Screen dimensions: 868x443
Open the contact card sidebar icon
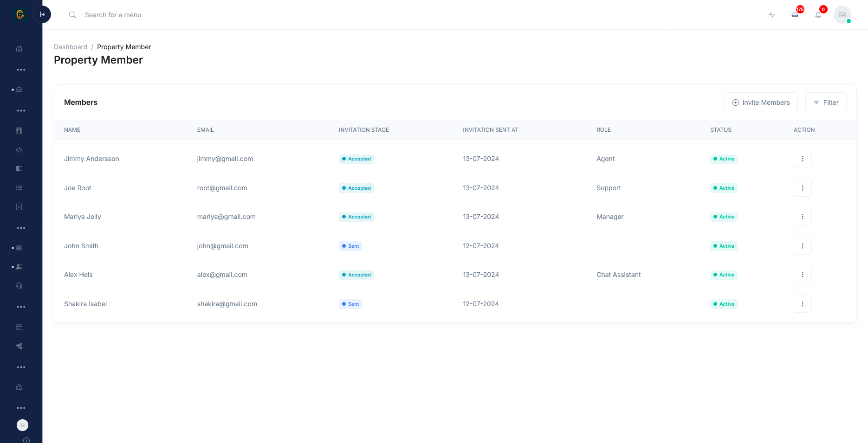(19, 267)
